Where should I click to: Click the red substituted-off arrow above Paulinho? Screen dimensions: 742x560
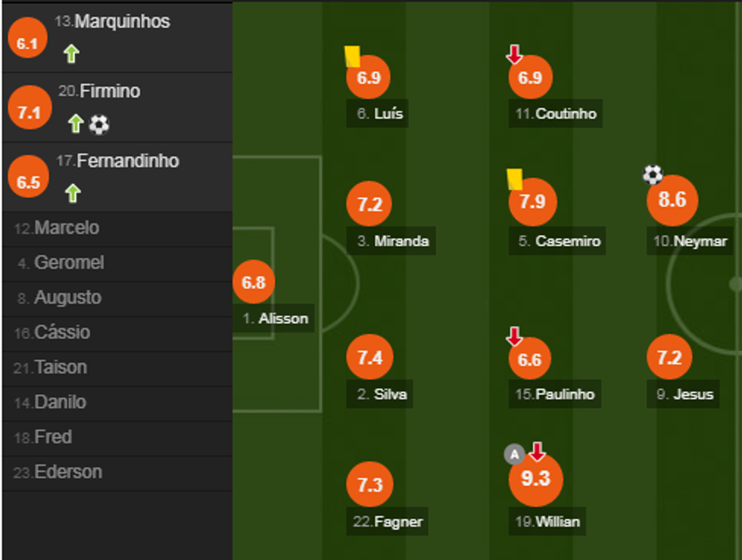[514, 336]
